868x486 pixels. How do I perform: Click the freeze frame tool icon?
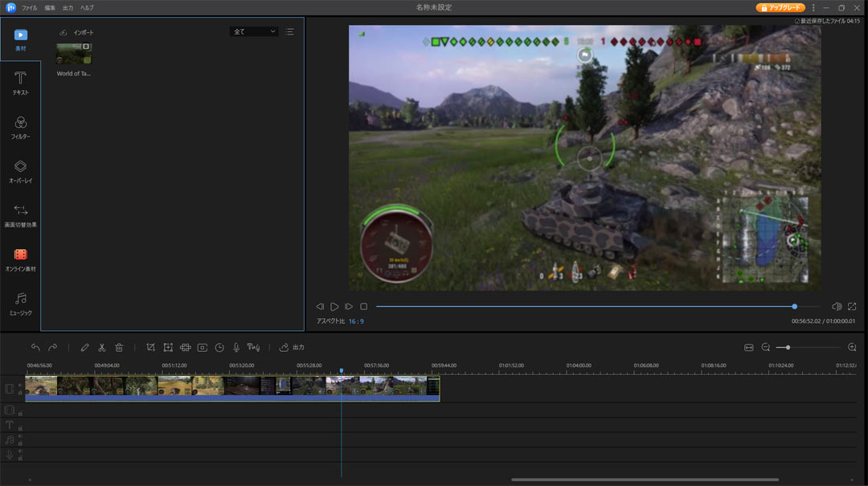(203, 347)
